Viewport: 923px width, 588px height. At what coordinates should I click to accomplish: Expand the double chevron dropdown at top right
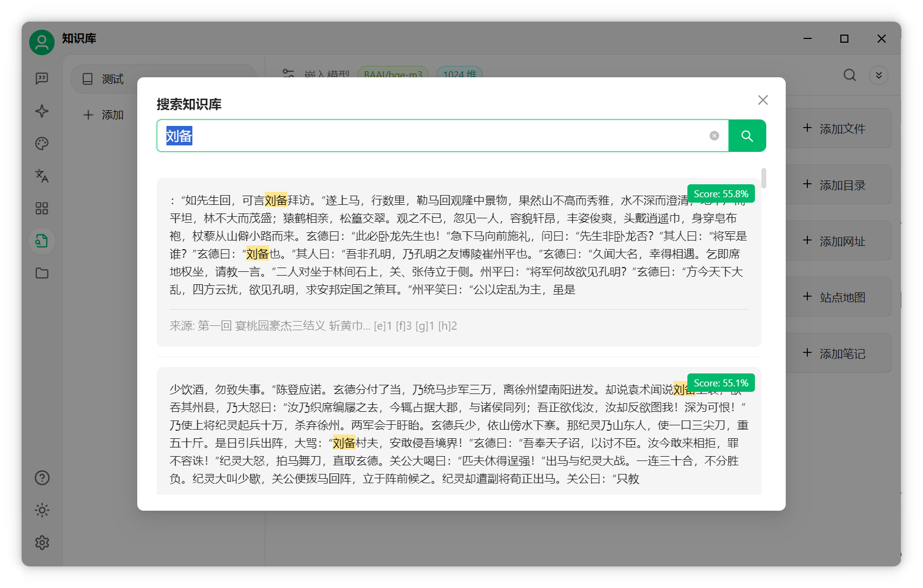tap(879, 75)
